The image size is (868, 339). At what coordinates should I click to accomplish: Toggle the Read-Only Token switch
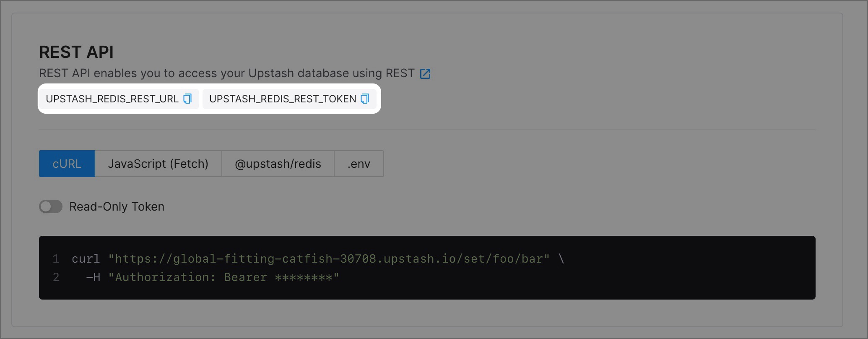click(51, 206)
